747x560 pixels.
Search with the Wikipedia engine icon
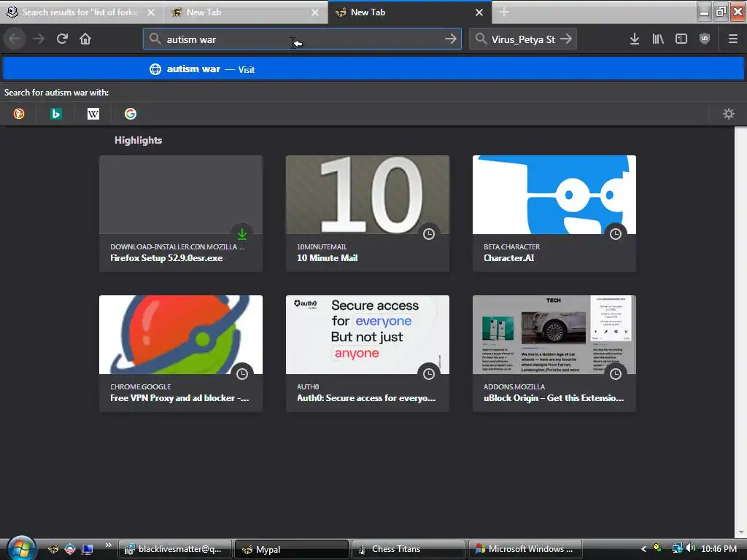point(93,114)
